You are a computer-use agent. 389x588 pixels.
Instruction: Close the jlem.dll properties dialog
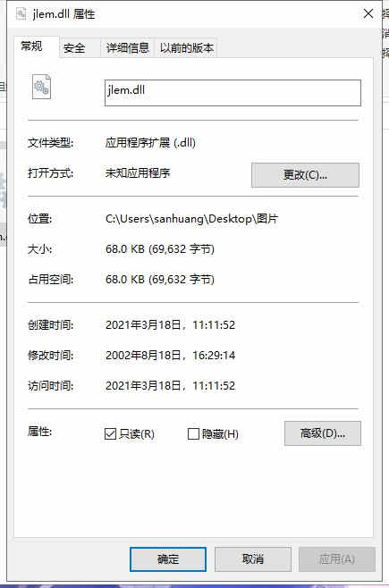point(368,14)
